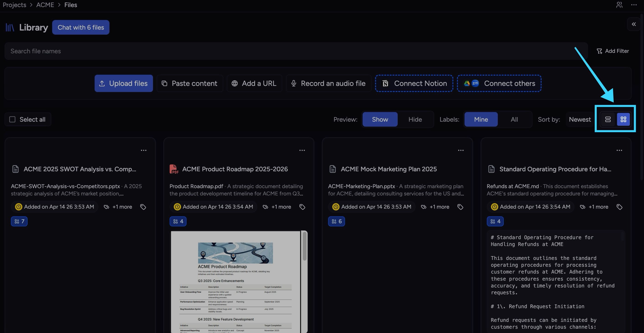
Task: Go to ACME breadcrumb
Action: [45, 5]
